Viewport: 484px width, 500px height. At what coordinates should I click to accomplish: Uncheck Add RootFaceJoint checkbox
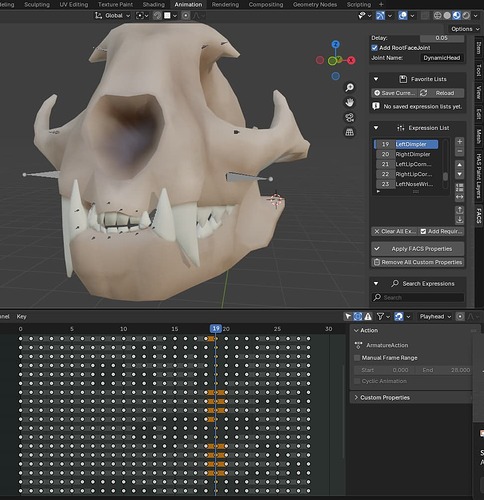pyautogui.click(x=374, y=48)
